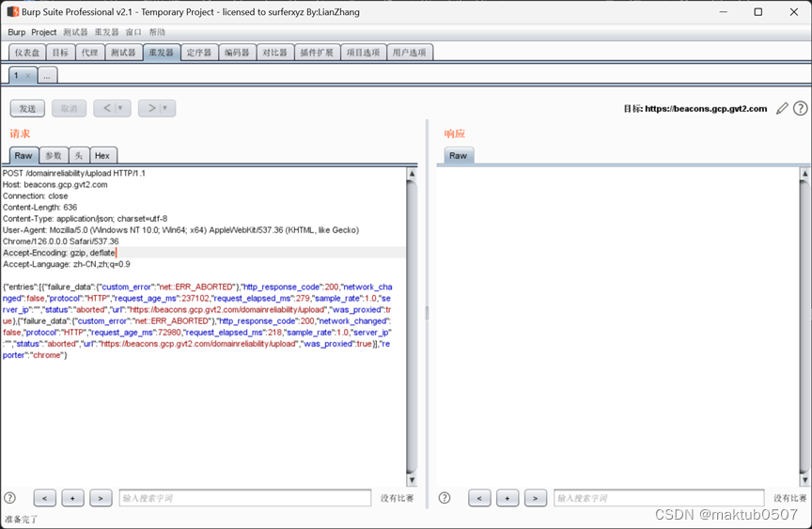Click the Host: beacons.gcp.gvt2.com header line

tap(55, 185)
